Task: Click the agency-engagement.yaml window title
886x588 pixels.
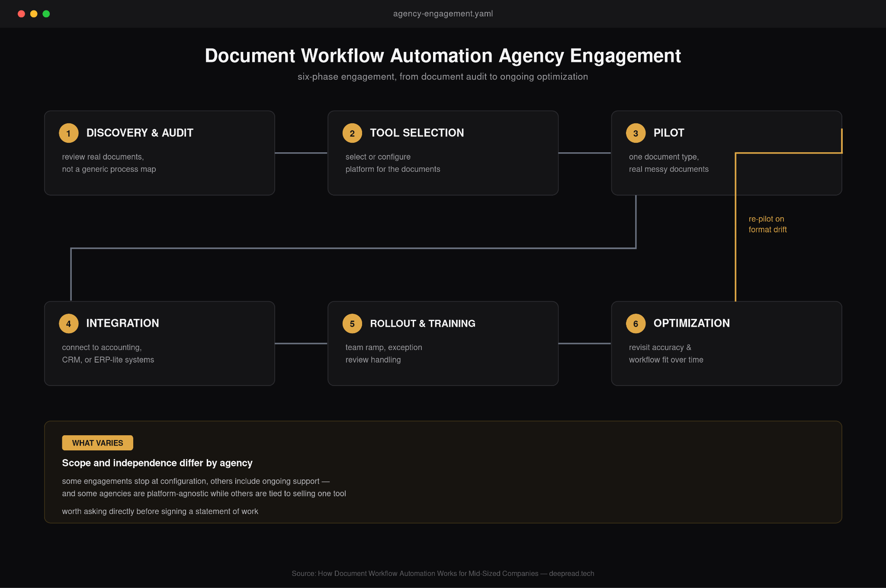Action: click(x=443, y=14)
